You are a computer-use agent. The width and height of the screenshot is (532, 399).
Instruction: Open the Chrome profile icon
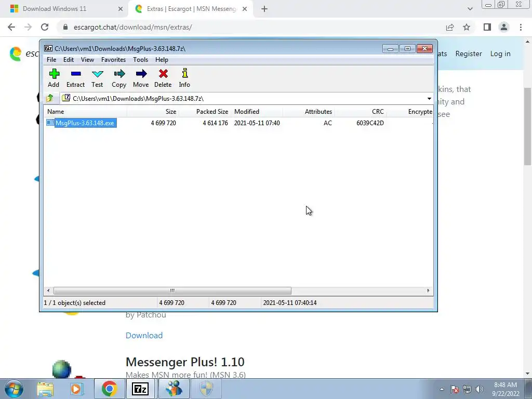click(504, 27)
